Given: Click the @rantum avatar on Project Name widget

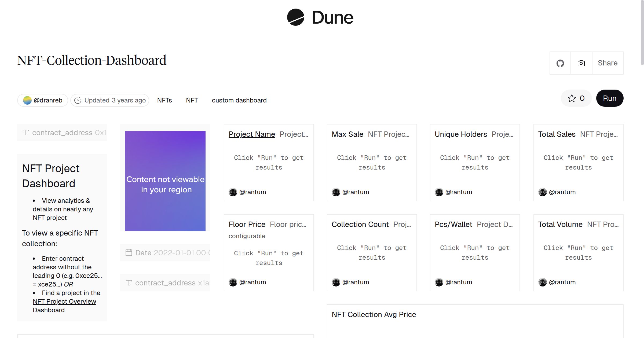Looking at the screenshot, I should pyautogui.click(x=233, y=192).
